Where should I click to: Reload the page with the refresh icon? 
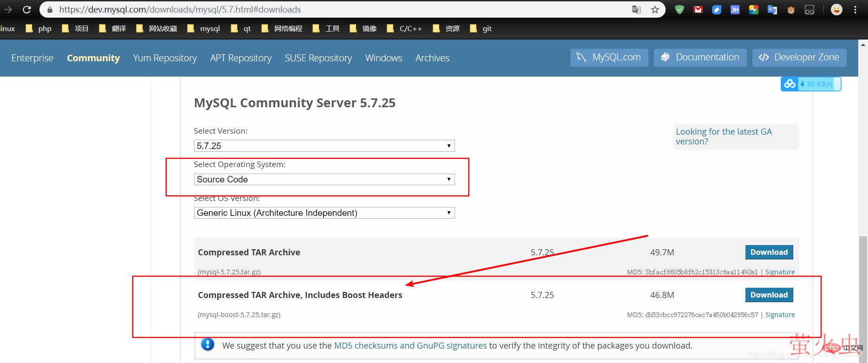pos(27,10)
